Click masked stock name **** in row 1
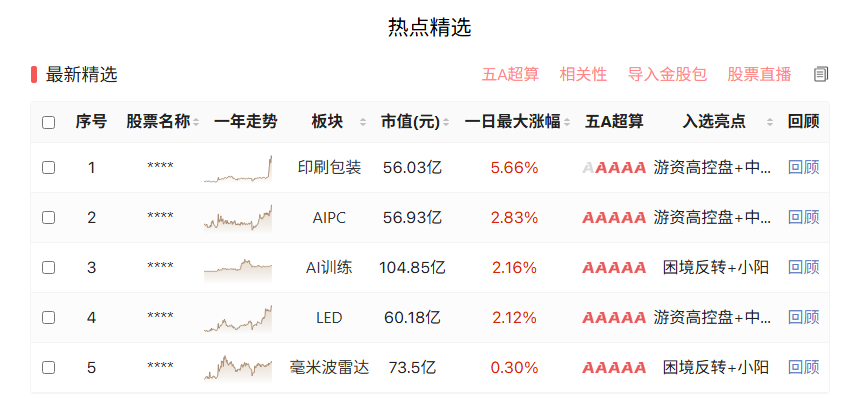The width and height of the screenshot is (850, 403). click(160, 167)
